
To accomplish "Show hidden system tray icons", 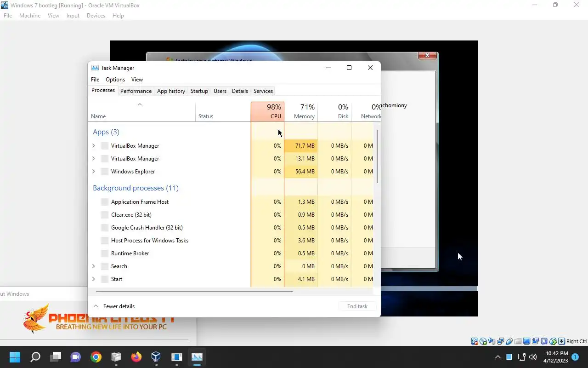I will tap(498, 357).
